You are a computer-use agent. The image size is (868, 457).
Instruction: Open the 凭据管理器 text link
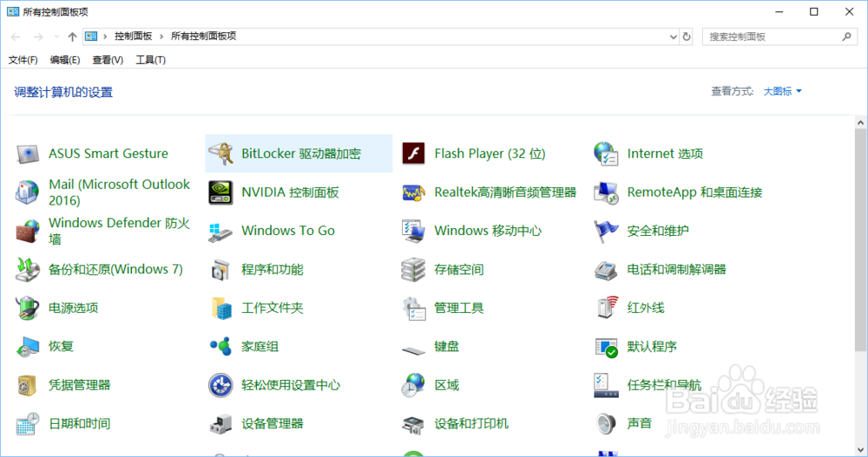coord(79,385)
